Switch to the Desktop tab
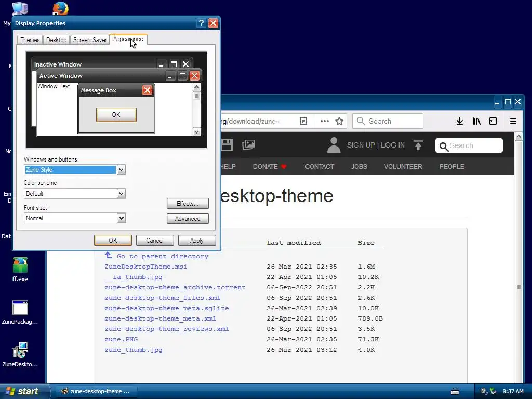Viewport: 532px width, 399px height. coord(56,39)
